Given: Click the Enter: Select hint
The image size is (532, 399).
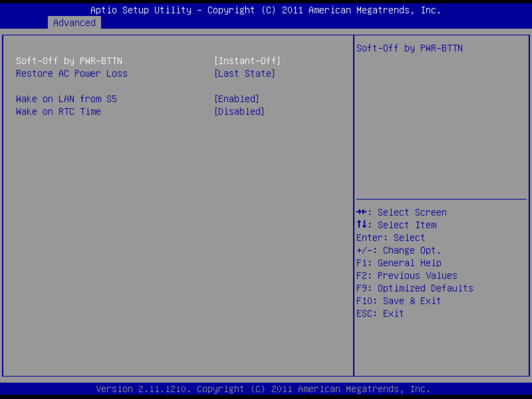Looking at the screenshot, I should [x=391, y=238].
